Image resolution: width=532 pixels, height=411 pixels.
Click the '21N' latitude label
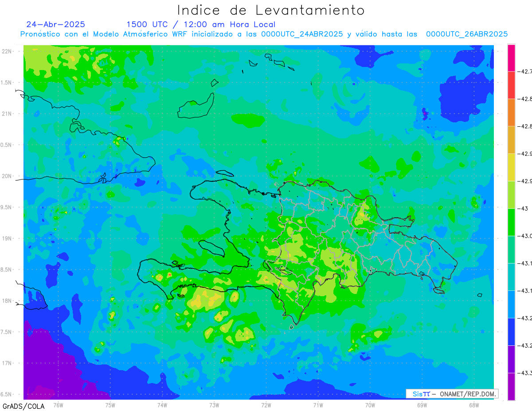pos(7,114)
